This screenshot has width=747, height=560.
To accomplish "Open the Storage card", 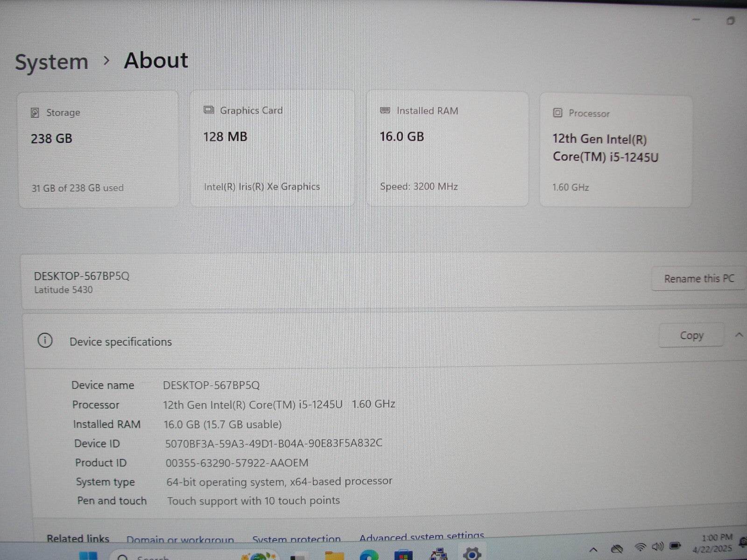I will click(99, 149).
